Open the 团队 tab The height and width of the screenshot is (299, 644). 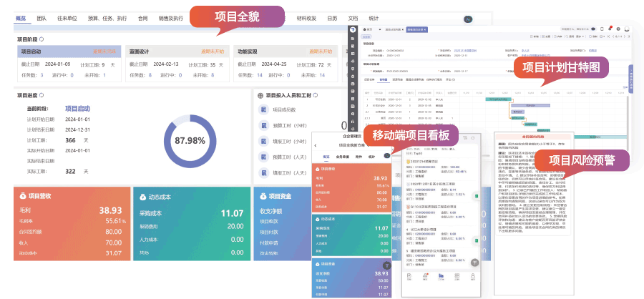[42, 19]
